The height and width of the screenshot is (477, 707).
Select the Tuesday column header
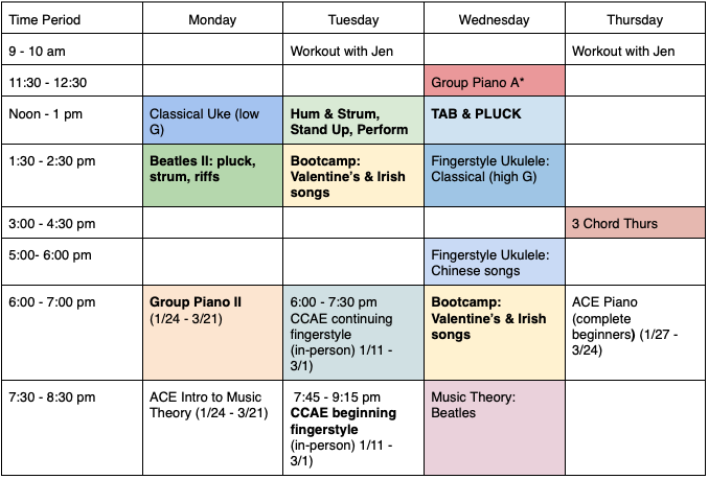coord(353,20)
